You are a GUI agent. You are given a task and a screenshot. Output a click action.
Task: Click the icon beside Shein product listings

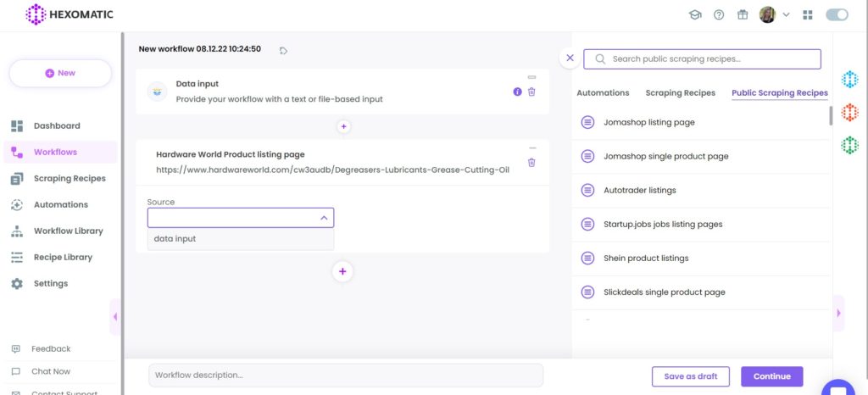(x=587, y=259)
